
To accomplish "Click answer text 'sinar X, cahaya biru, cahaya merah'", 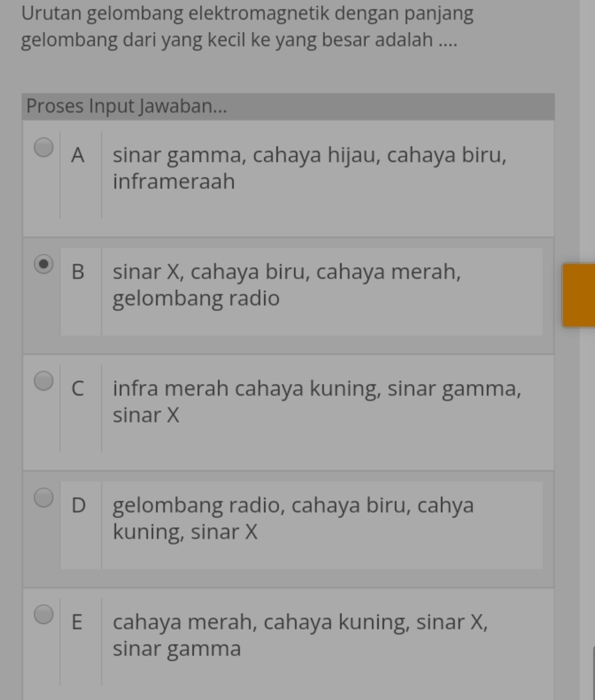I will pyautogui.click(x=287, y=272).
